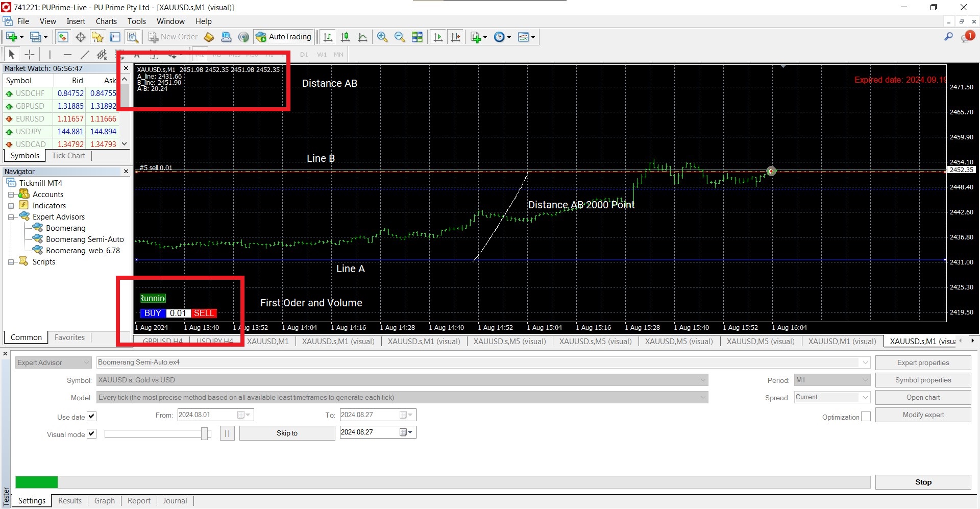Screen dimensions: 980x509
Task: Toggle auto scroll chart icon
Action: coord(438,37)
